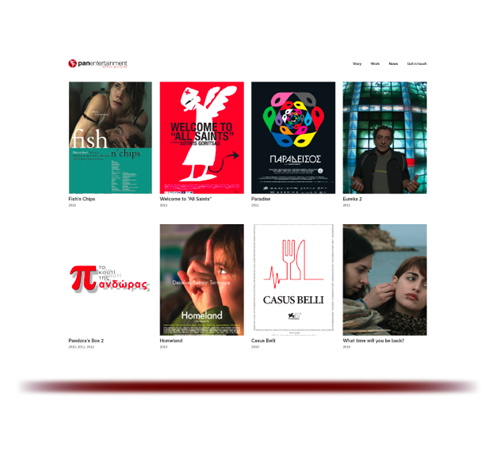Open the Work navigation item
This screenshot has height=453, width=500.
pyautogui.click(x=375, y=64)
